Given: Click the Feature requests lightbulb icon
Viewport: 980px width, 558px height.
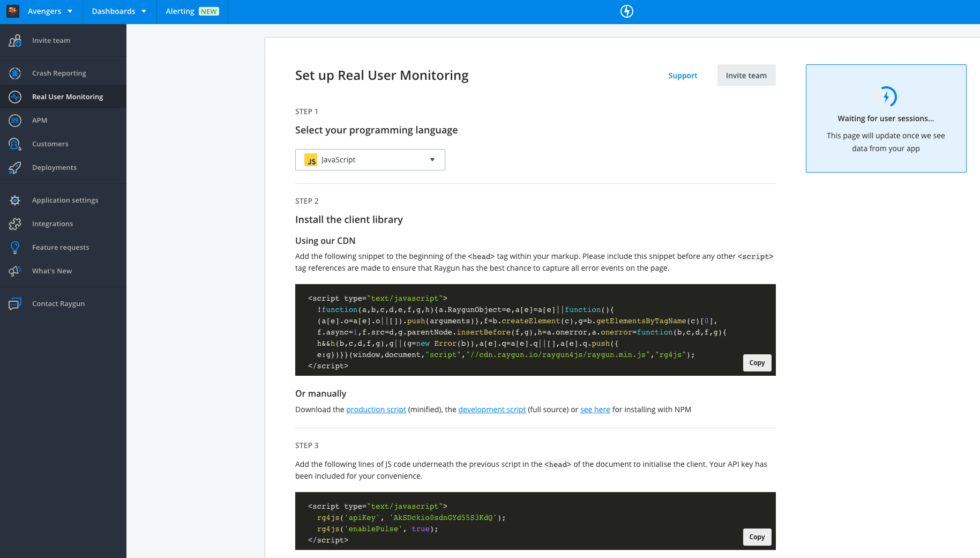Looking at the screenshot, I should [x=15, y=248].
